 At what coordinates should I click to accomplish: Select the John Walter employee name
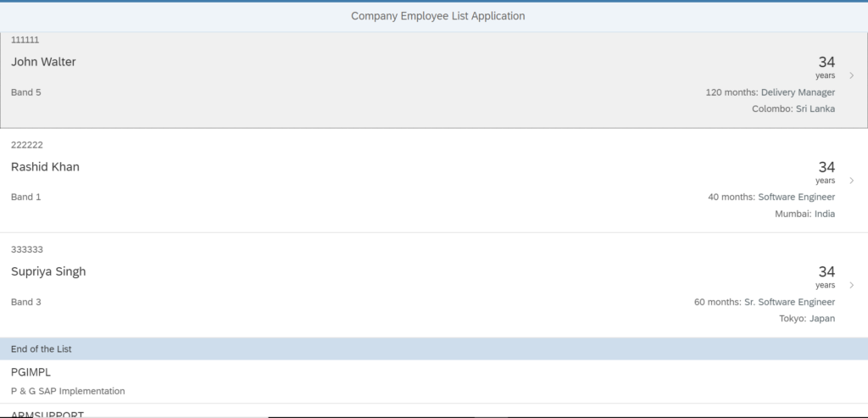43,62
